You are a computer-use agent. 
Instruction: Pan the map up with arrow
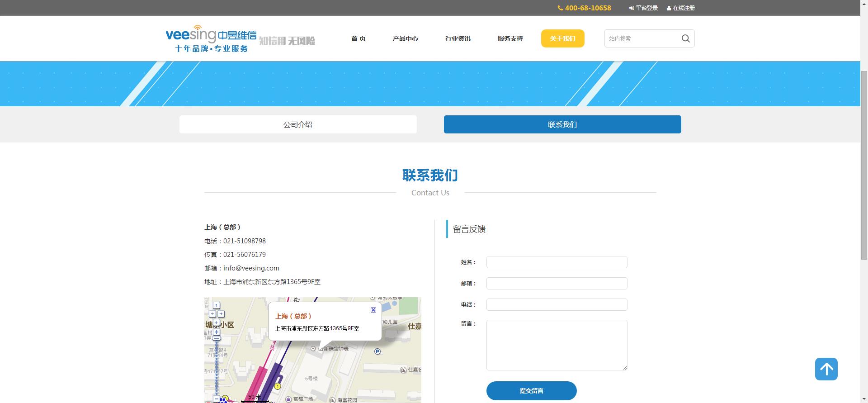[x=217, y=305]
